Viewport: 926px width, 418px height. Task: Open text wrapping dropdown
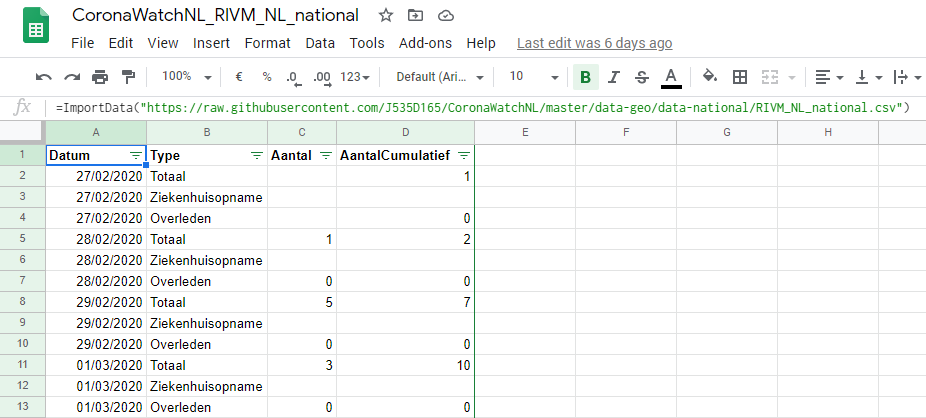tap(908, 77)
